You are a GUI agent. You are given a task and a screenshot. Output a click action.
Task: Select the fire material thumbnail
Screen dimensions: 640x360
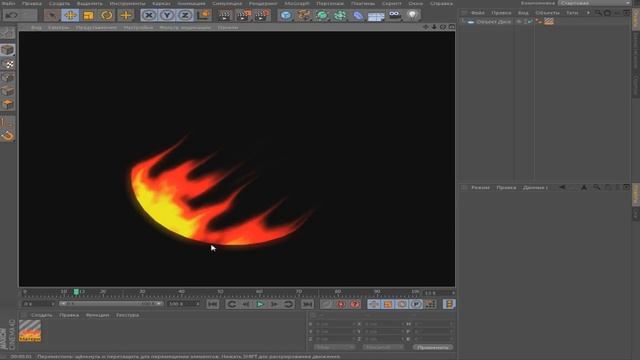(30, 331)
